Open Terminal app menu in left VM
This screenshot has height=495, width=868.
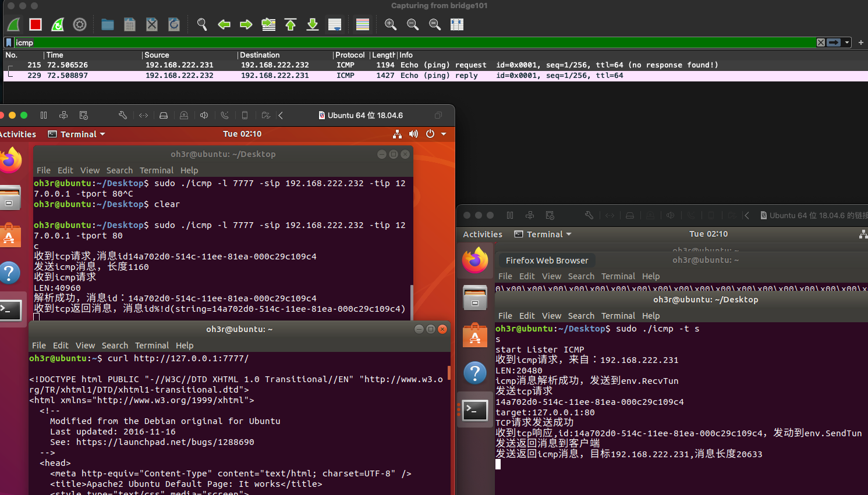[77, 134]
